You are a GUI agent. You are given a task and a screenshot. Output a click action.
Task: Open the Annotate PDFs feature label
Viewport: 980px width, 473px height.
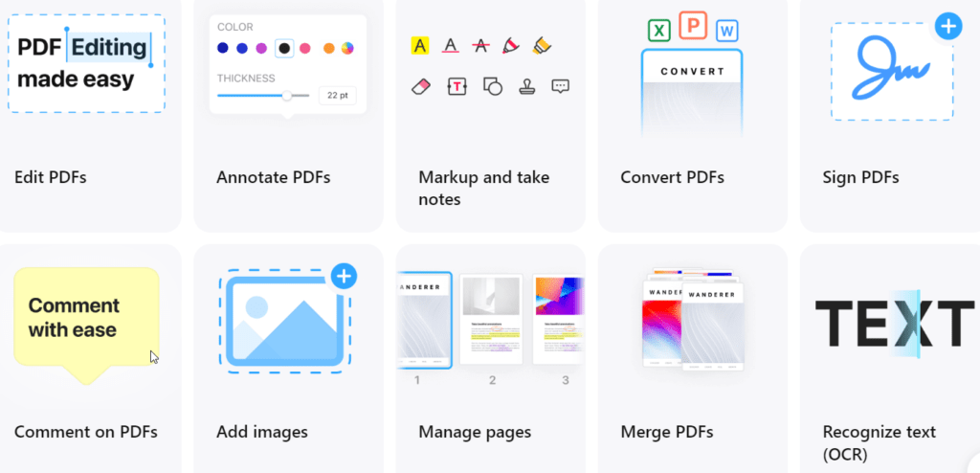[x=273, y=178]
